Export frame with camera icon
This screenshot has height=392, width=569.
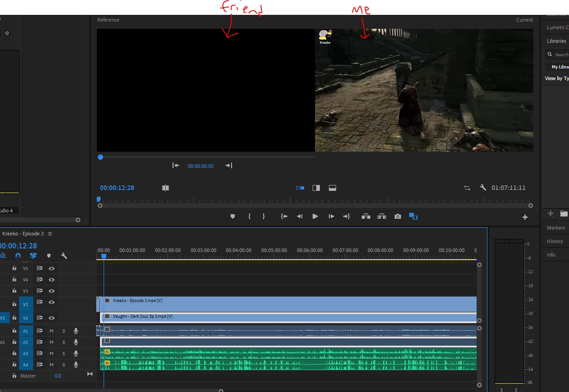click(x=397, y=216)
